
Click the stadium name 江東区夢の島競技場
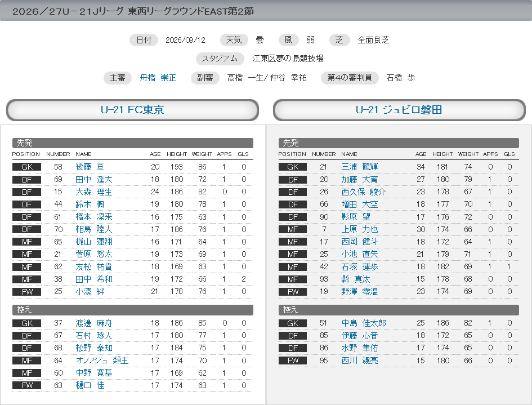pos(288,59)
